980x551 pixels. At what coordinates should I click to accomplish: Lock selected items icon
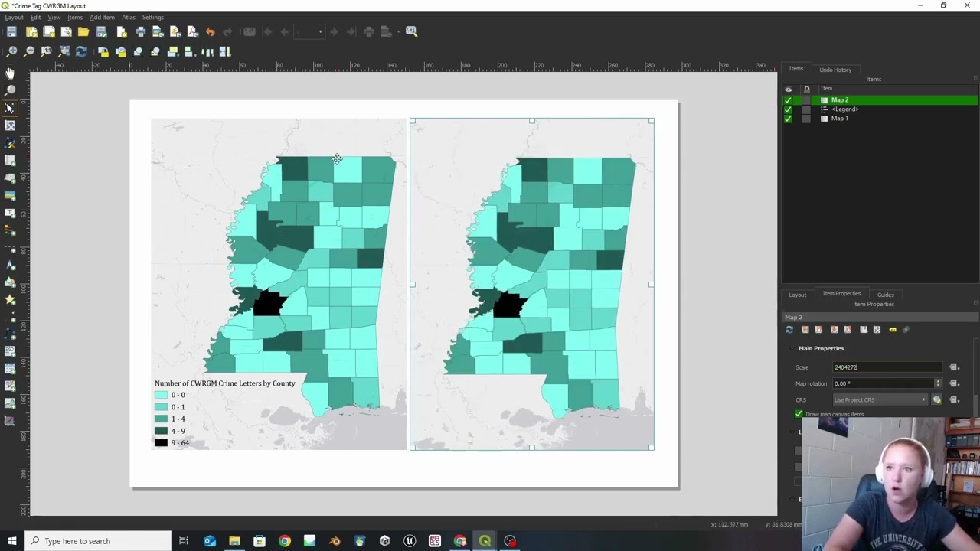(x=103, y=51)
